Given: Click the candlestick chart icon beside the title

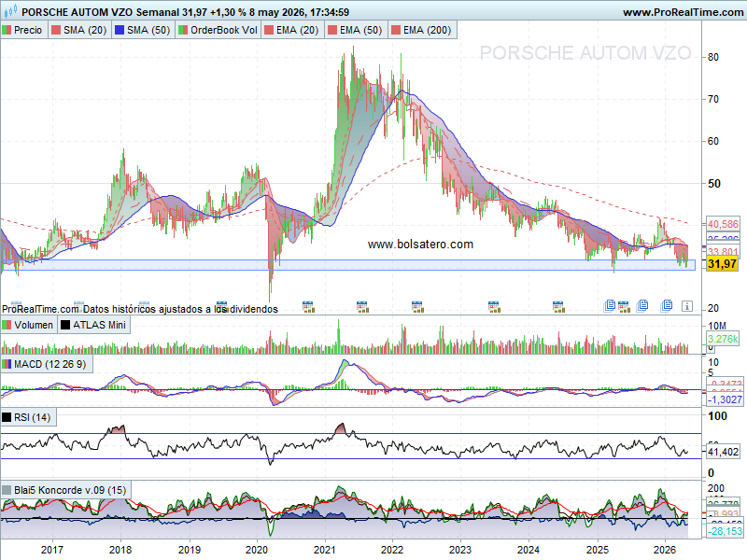Looking at the screenshot, I should tap(10, 10).
